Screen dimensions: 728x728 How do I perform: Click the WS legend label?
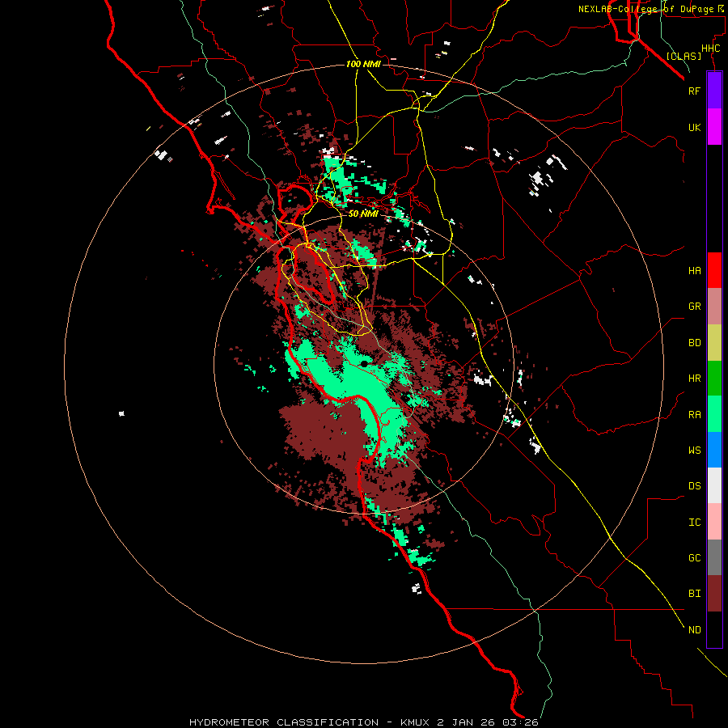click(694, 451)
